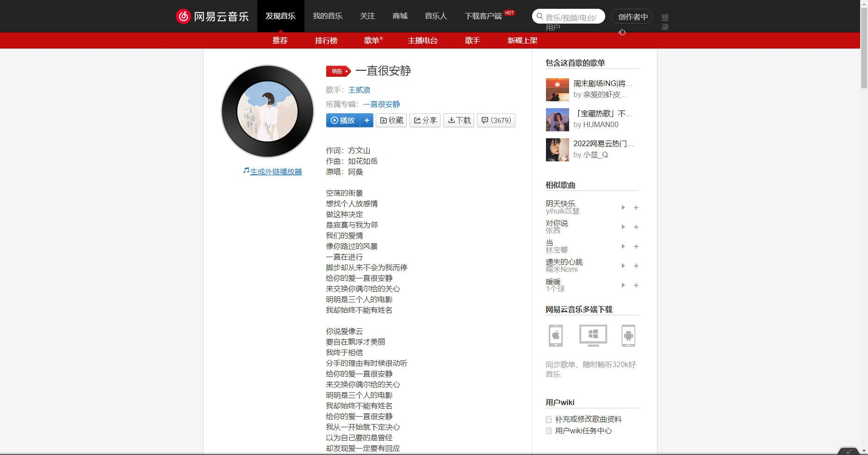Click the Android download icon
The height and width of the screenshot is (455, 868).
coord(628,336)
